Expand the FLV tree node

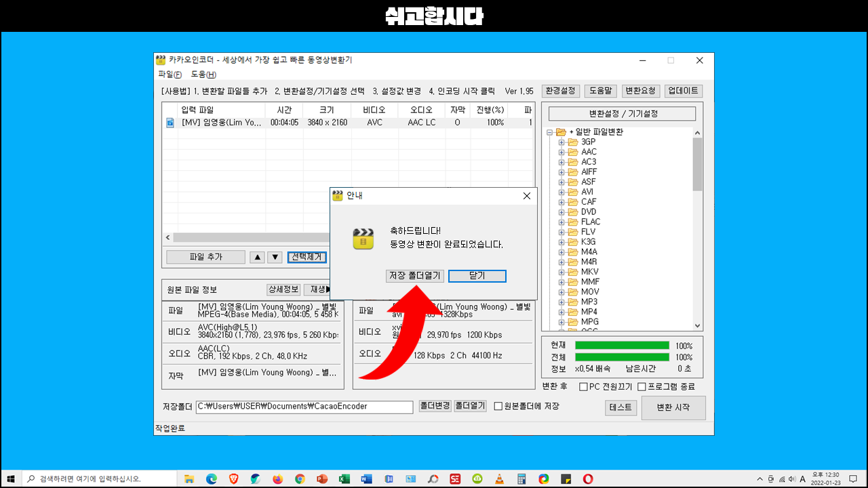[x=561, y=232]
